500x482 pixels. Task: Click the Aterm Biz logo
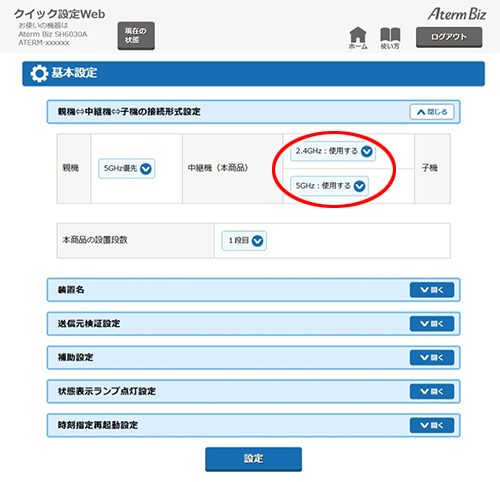[x=457, y=14]
